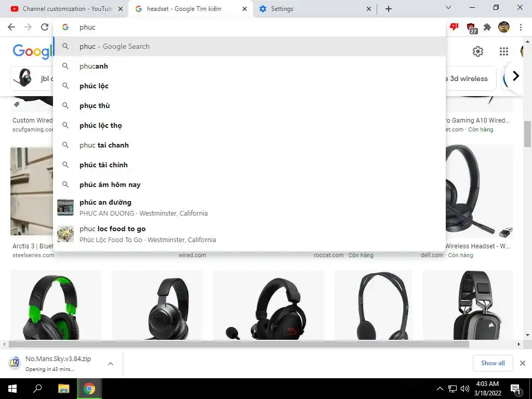Click the Custom Wired result title
Viewport: 532px width, 399px height.
click(x=33, y=121)
